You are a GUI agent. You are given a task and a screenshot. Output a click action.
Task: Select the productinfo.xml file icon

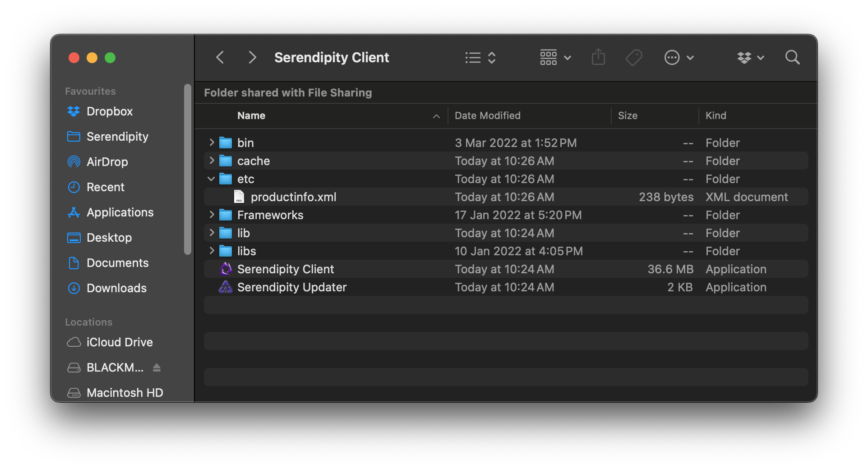point(239,197)
